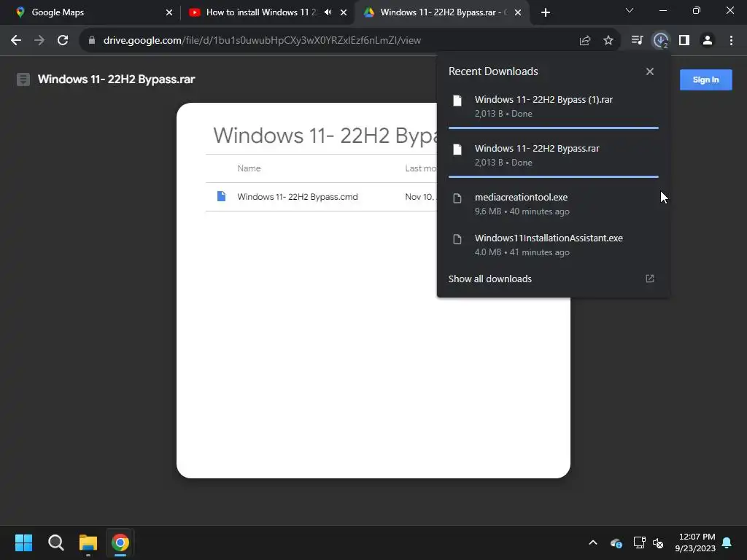Open downloads page via external link icon
747x560 pixels.
650,279
